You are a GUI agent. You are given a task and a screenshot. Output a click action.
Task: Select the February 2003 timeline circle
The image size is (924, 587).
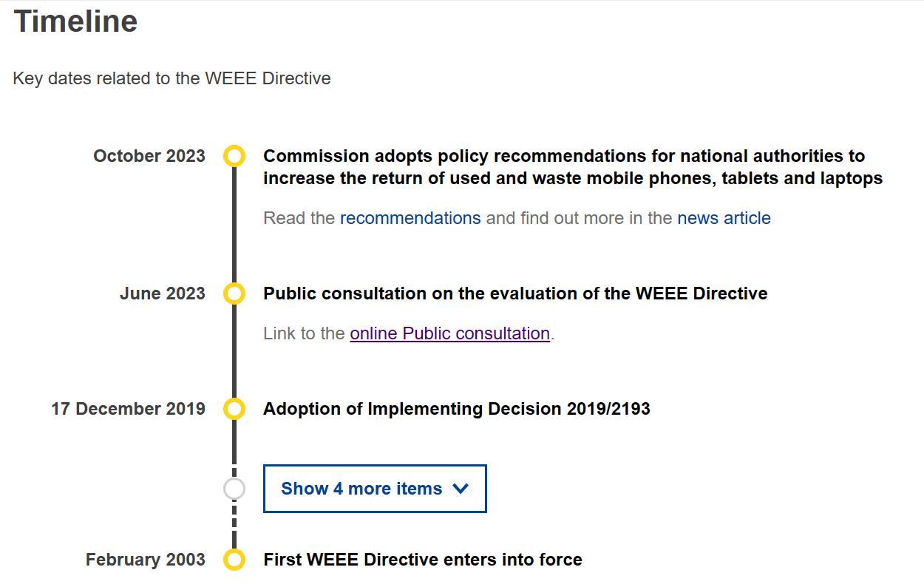(x=234, y=560)
